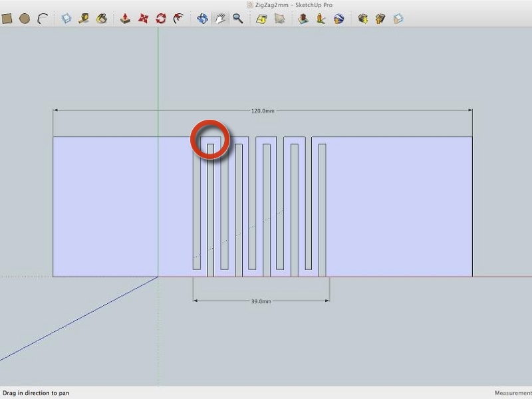
Task: Switch to the Orbit tool
Action: (x=203, y=19)
